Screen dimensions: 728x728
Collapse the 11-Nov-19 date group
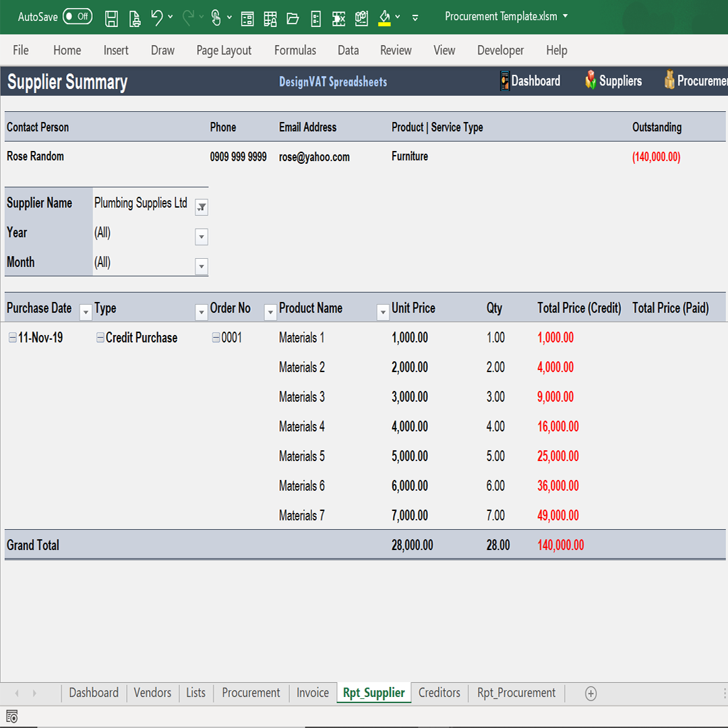pos(11,337)
